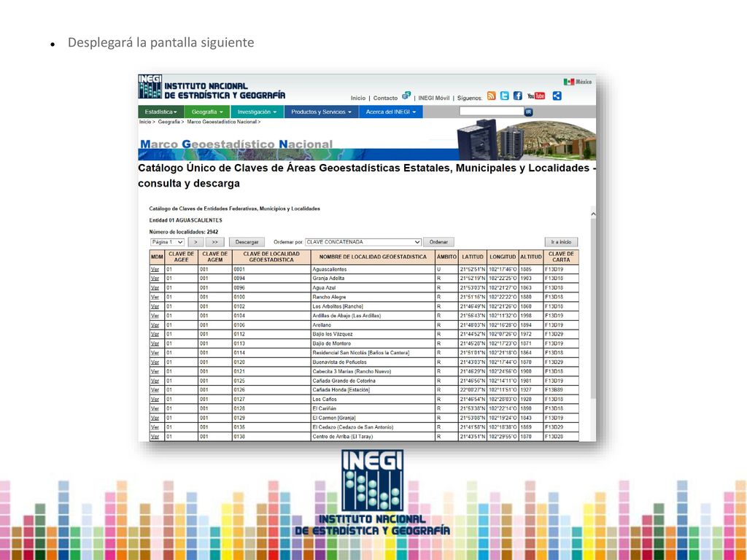The width and height of the screenshot is (747, 560).
Task: Open the Geografía menu
Action: [207, 112]
